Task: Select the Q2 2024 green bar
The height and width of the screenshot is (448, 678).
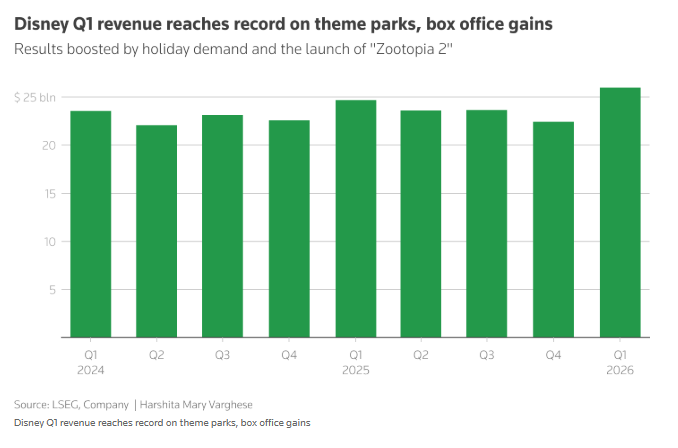Action: (157, 231)
